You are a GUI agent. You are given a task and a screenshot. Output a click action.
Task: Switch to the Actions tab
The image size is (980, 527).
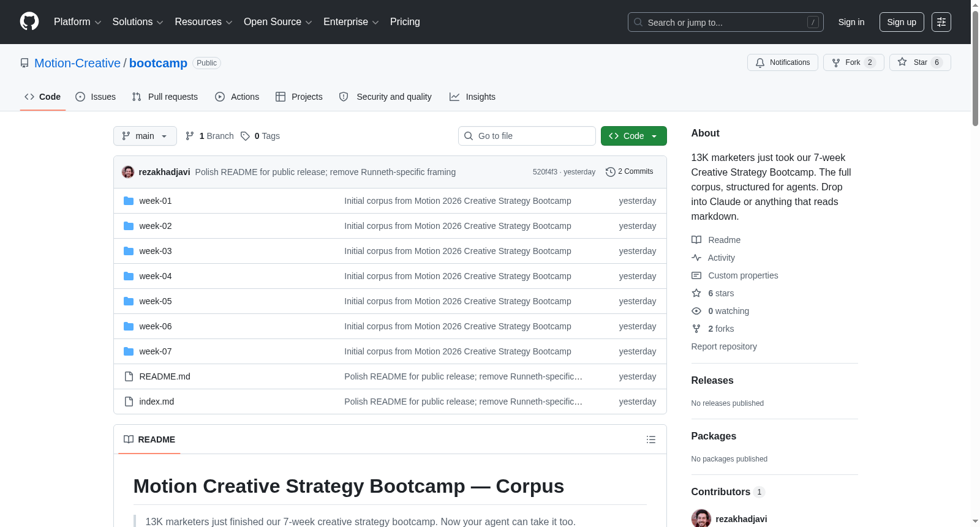tap(237, 97)
